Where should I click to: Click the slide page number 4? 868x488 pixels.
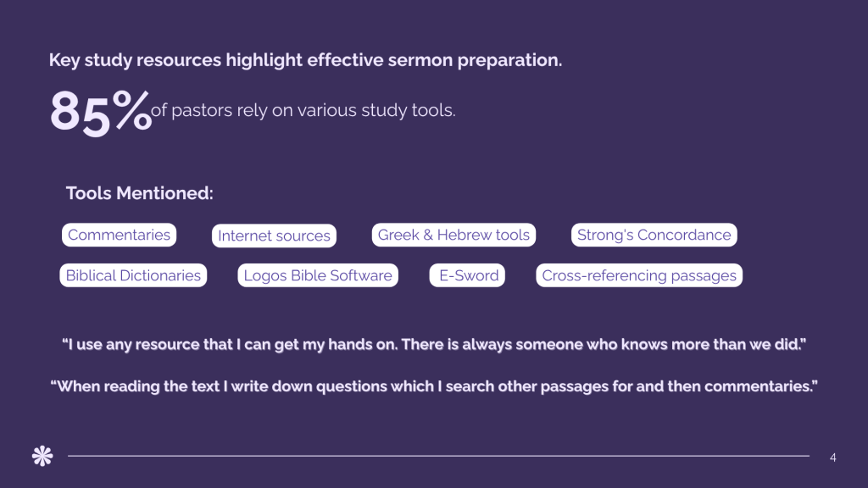(833, 457)
